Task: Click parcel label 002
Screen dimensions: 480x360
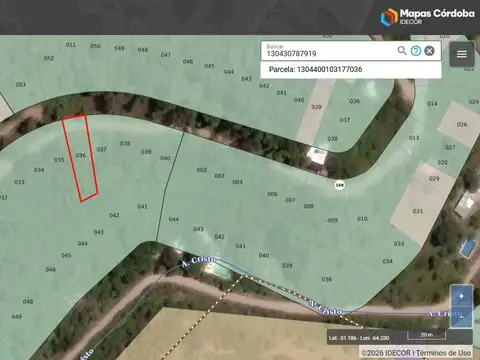Action: [202, 170]
